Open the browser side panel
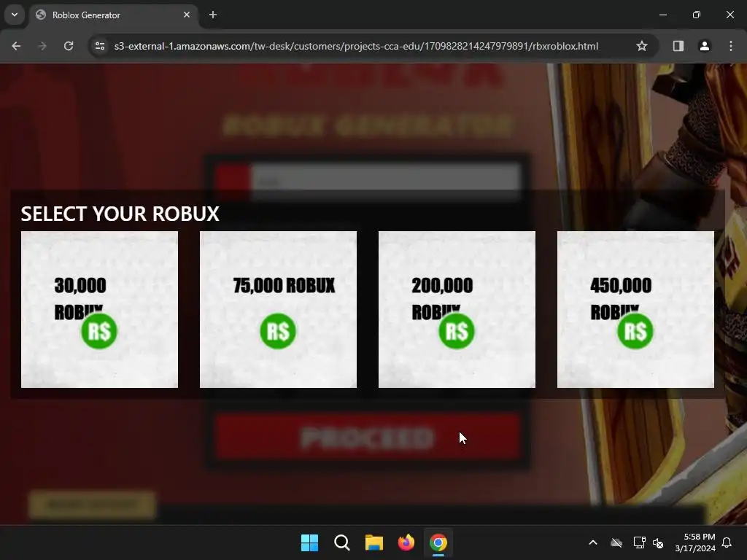The width and height of the screenshot is (747, 560). pos(678,46)
